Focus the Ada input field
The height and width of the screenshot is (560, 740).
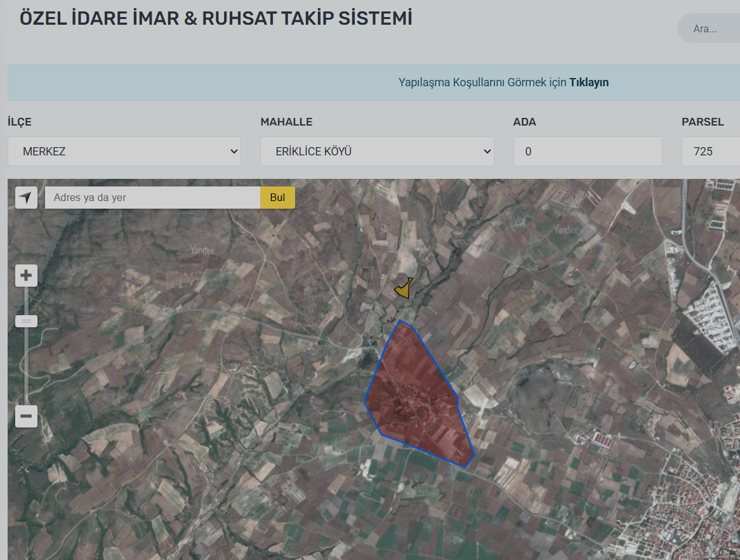point(588,152)
